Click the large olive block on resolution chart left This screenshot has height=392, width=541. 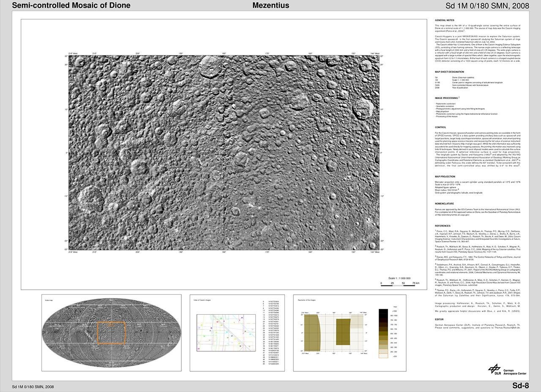pos(312,333)
